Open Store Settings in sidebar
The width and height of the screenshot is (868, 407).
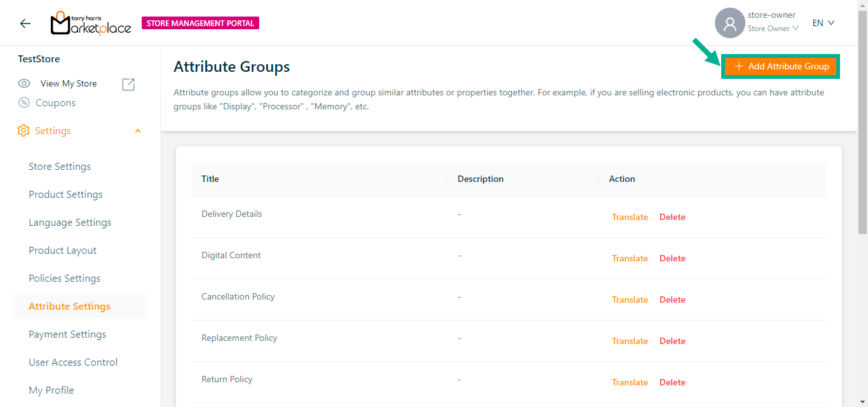point(60,167)
